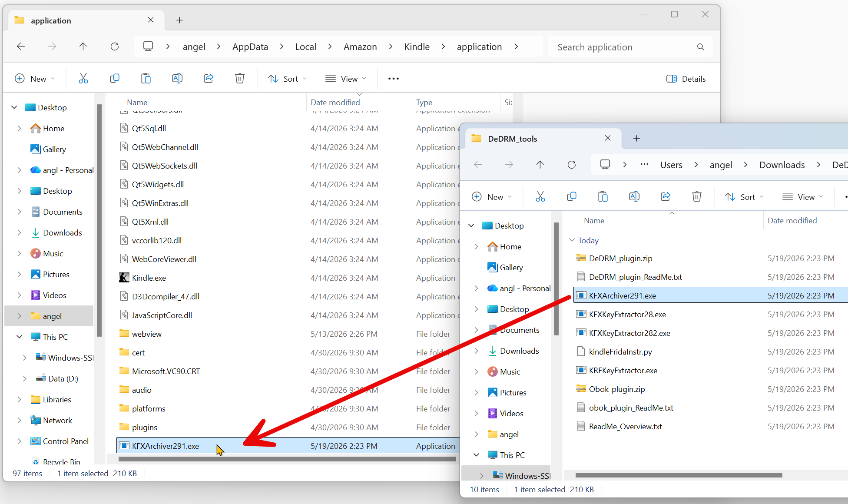The image size is (848, 504).
Task: Click Share icon in DeDRM_tools toolbar
Action: [665, 197]
